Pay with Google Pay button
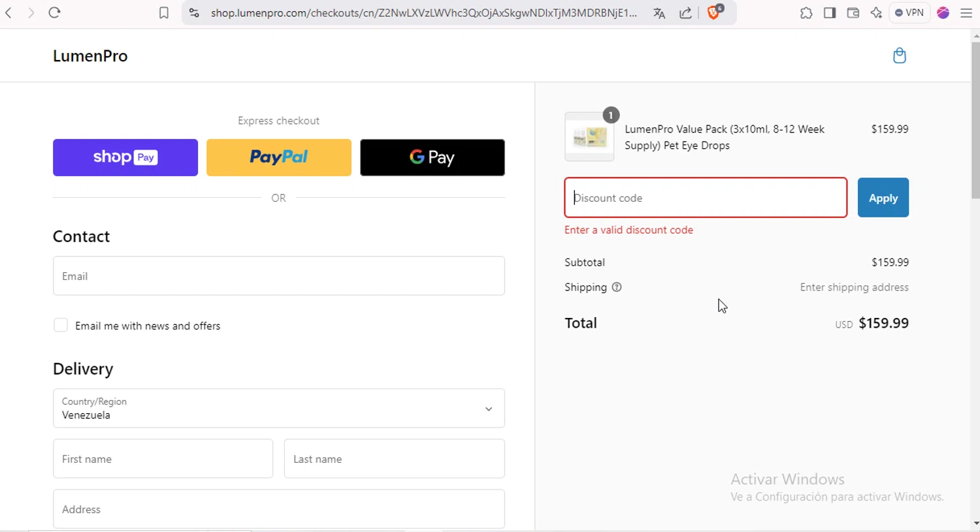980x532 pixels. point(433,157)
